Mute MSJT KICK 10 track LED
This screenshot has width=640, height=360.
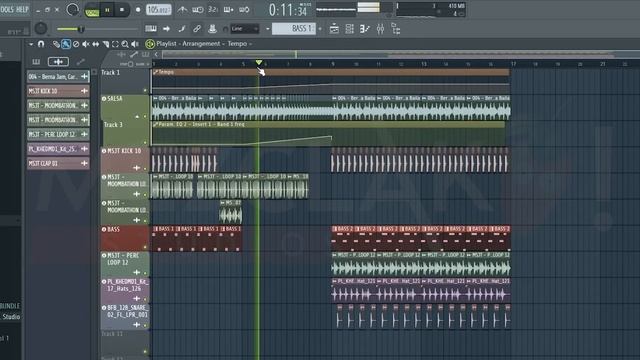tap(145, 169)
